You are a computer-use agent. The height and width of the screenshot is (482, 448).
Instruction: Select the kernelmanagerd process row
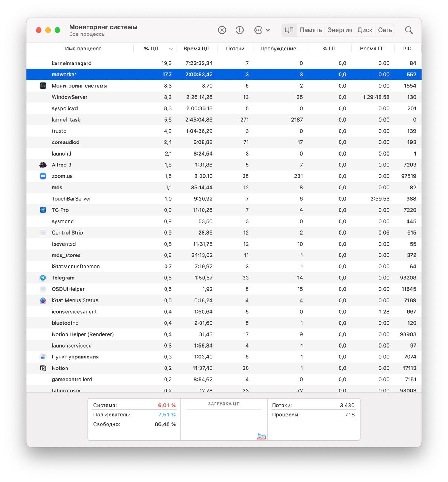[x=224, y=63]
